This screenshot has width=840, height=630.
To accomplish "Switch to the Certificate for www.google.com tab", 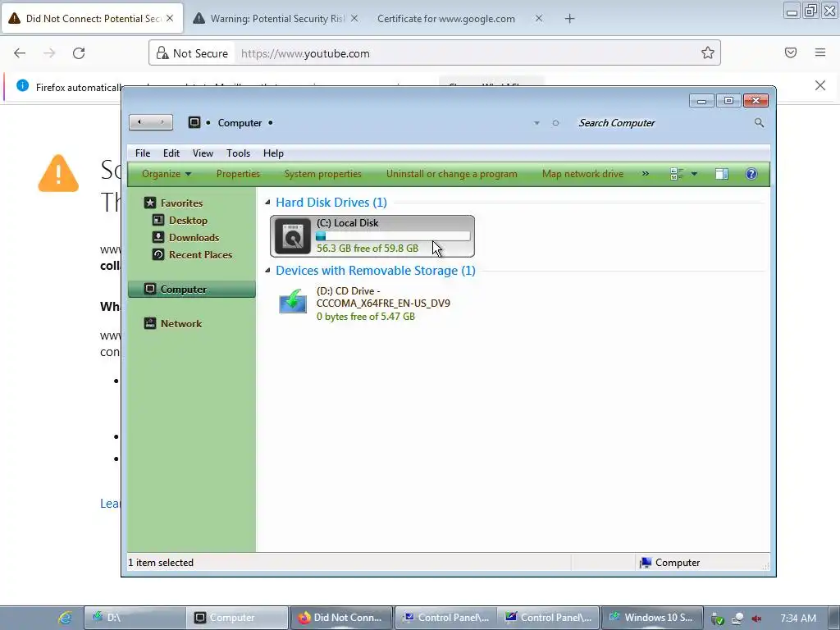I will 446,19.
